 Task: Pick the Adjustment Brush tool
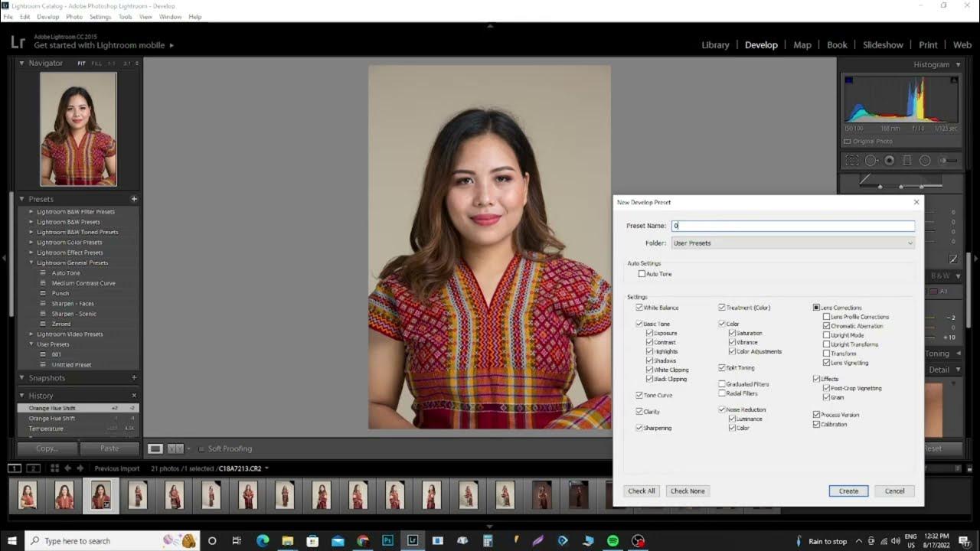point(943,160)
